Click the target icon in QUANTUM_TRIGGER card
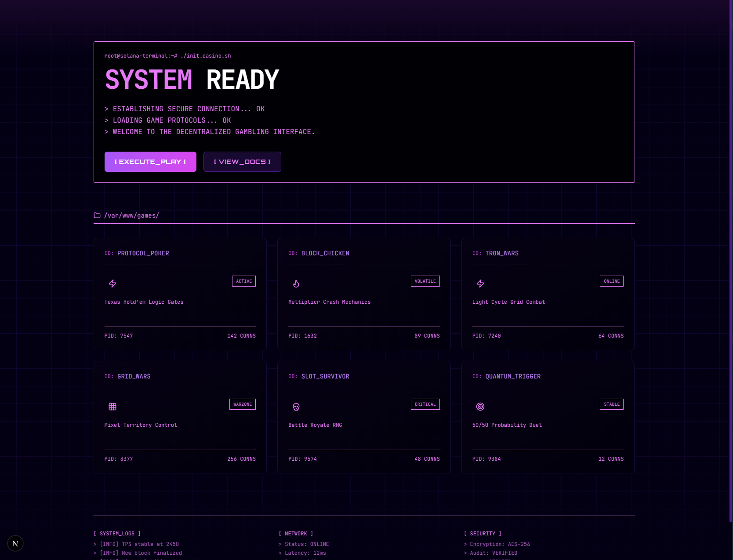Viewport: 733px width, 560px height. click(x=480, y=407)
